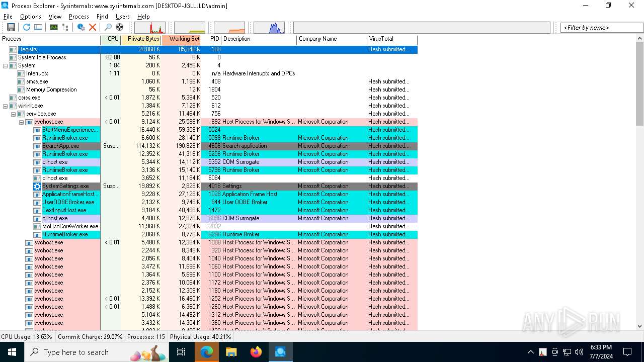This screenshot has width=644, height=362.
Task: Open the Options menu
Action: pyautogui.click(x=31, y=17)
